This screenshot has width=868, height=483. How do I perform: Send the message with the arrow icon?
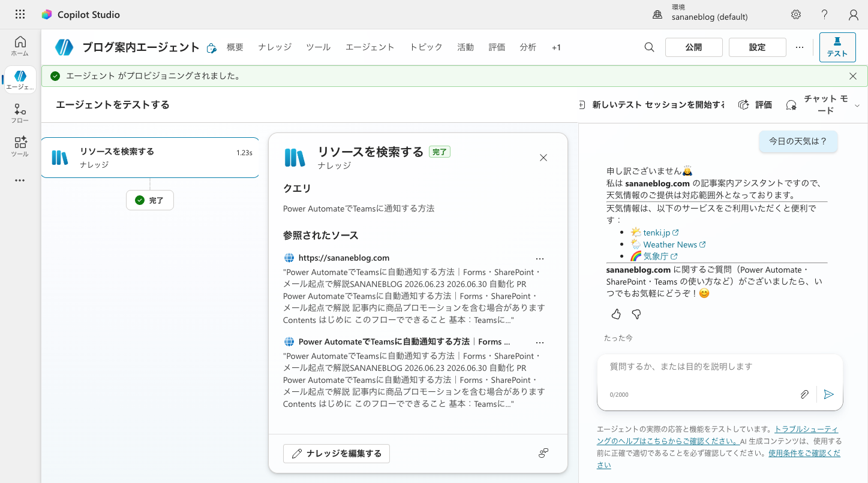click(x=828, y=394)
